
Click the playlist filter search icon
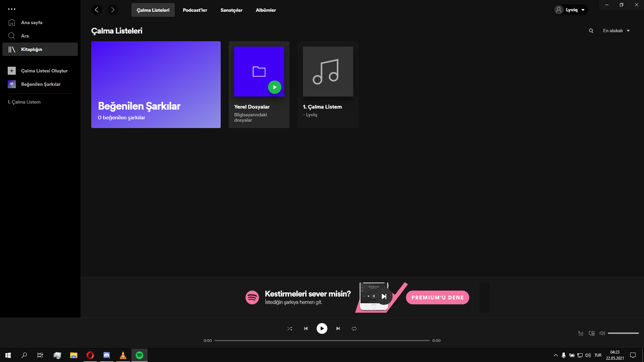point(591,31)
